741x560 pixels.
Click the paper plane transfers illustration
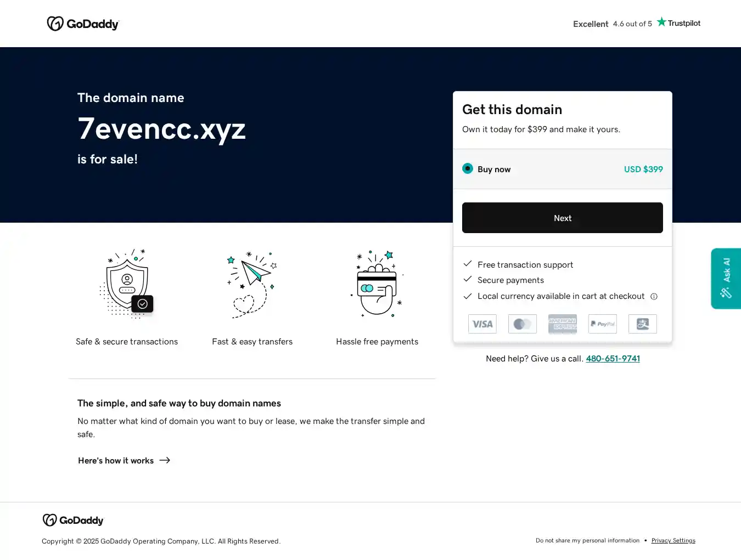(x=252, y=284)
